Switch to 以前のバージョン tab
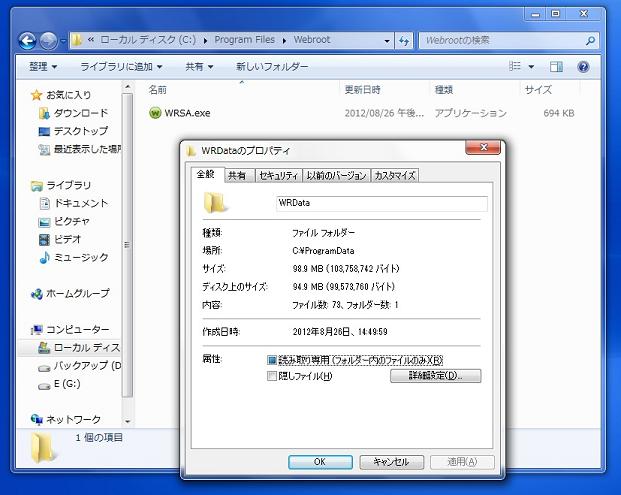 [x=336, y=175]
